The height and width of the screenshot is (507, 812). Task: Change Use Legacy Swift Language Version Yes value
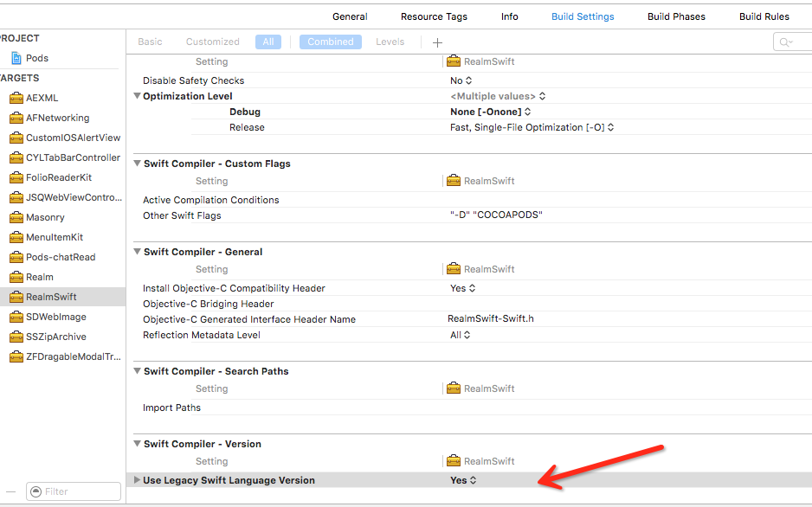(x=463, y=480)
